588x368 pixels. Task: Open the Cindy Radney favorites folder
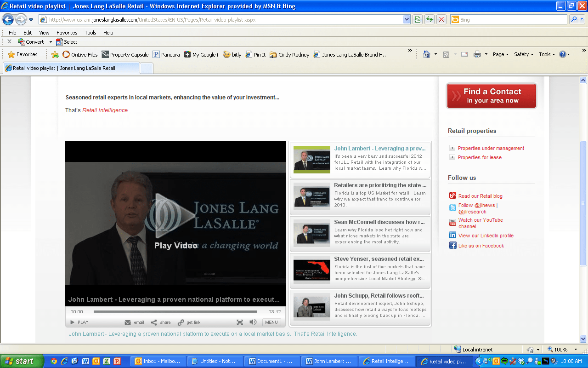289,54
